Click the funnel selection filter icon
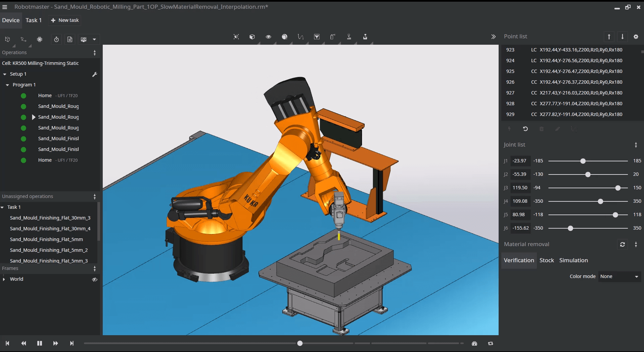The image size is (644, 352). 317,37
